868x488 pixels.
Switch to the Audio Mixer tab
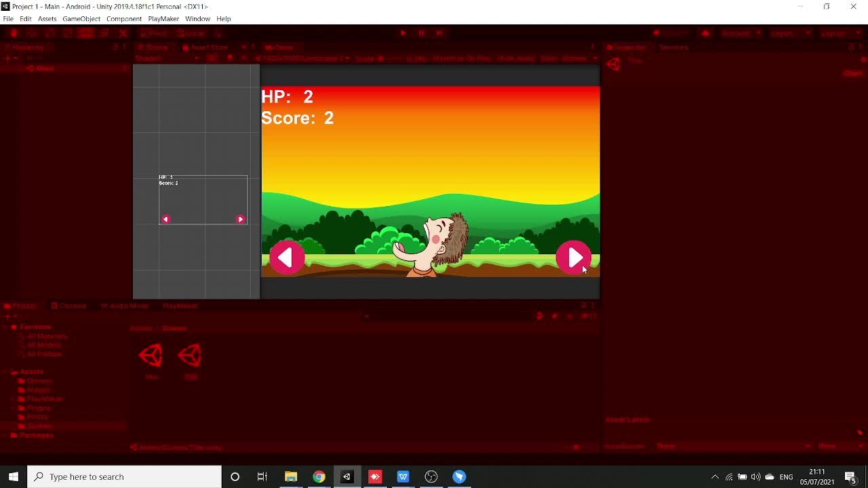tap(125, 306)
